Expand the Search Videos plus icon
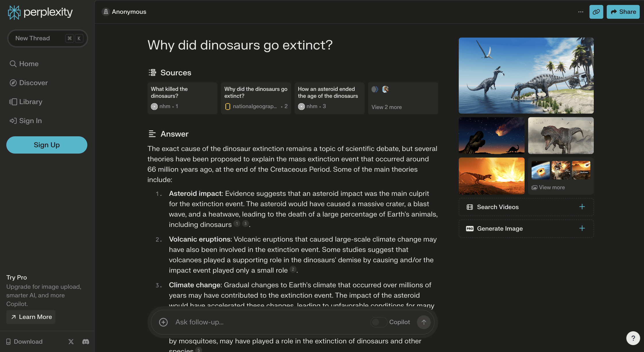This screenshot has width=644, height=352. tap(582, 207)
